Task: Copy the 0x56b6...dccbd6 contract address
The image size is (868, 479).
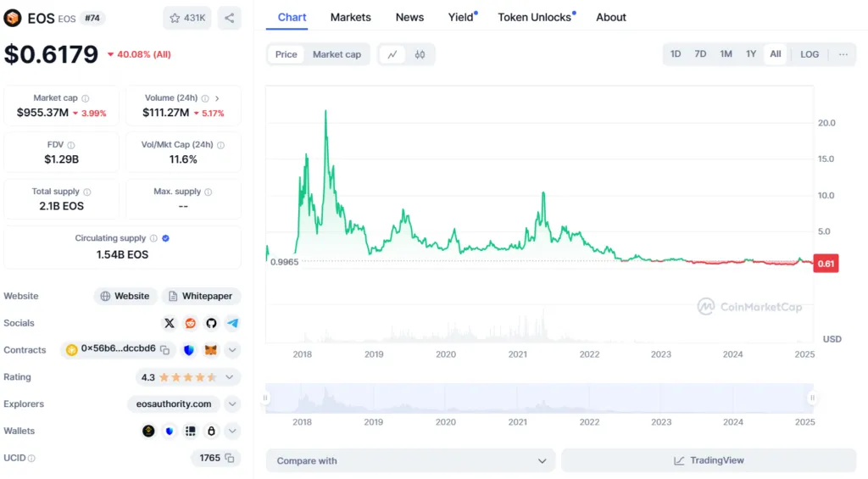Action: [x=164, y=350]
